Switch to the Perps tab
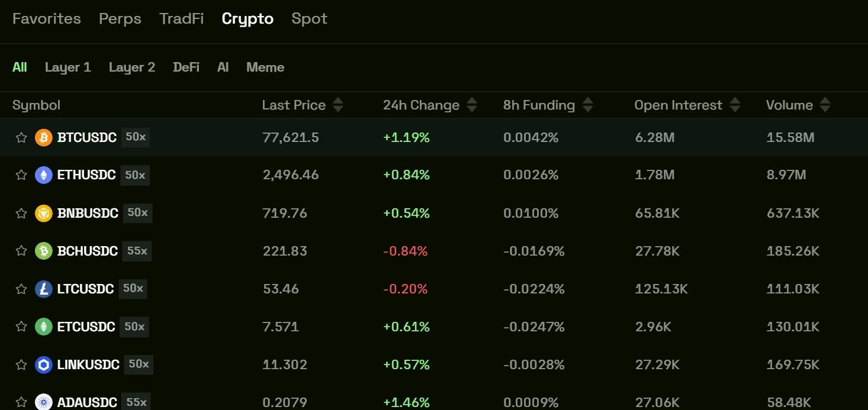Viewport: 868px width, 410px height. pos(120,19)
